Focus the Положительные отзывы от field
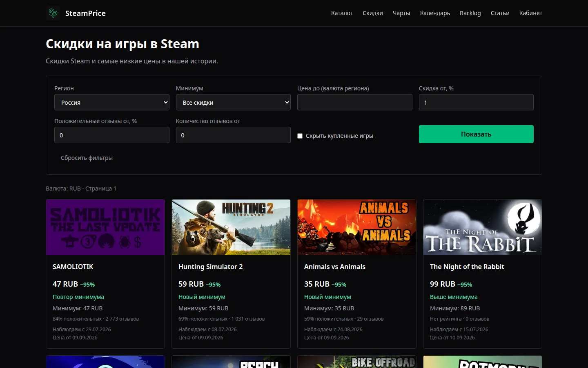 [x=112, y=135]
